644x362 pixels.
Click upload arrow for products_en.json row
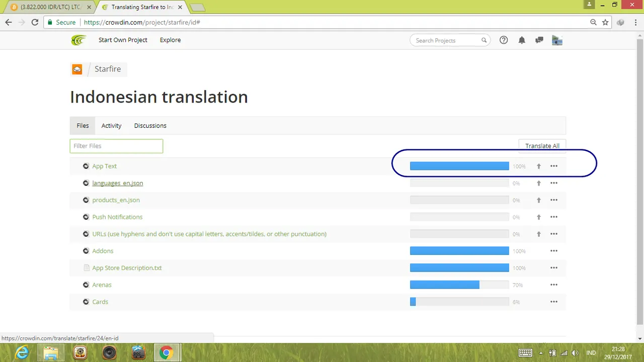click(538, 200)
